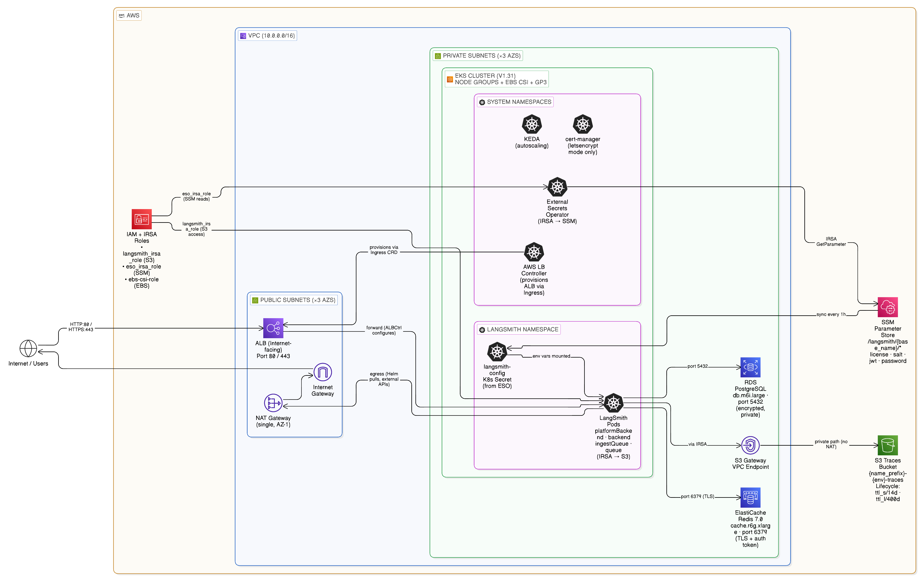Click the 'sync every 1h' edge label

pos(831,314)
